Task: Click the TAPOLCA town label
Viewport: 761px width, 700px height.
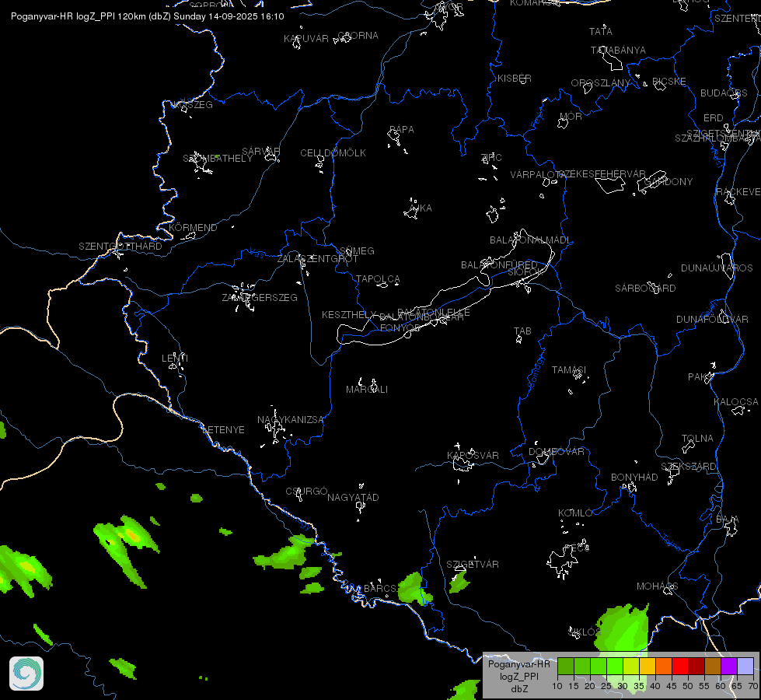Action: click(x=378, y=279)
